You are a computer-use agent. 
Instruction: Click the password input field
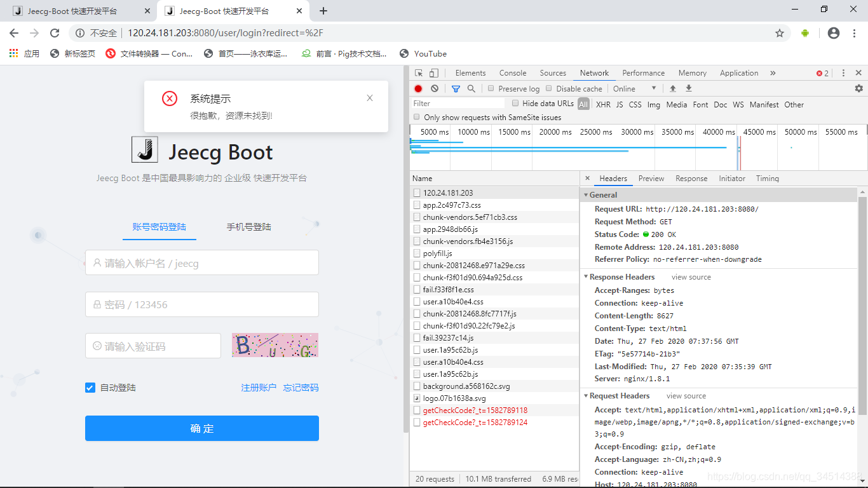(202, 304)
